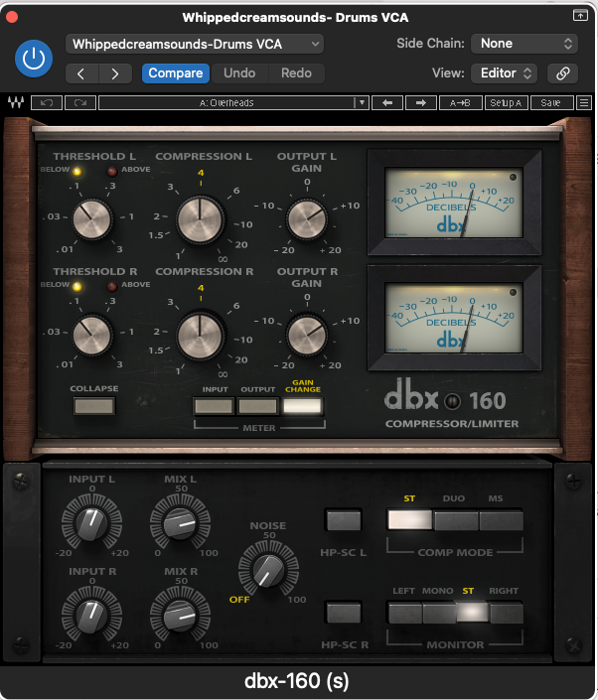598x700 pixels.
Task: Click the Threshold R knob
Action: tap(92, 335)
